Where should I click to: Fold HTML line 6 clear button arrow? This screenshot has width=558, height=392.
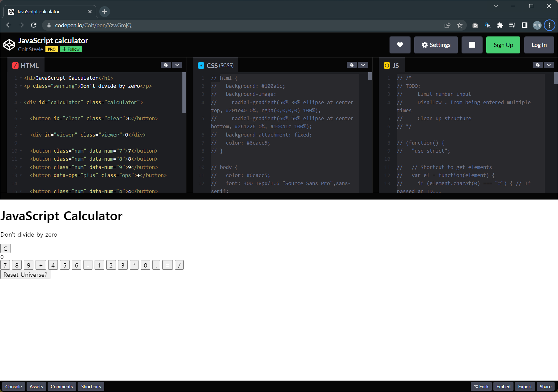[21, 119]
